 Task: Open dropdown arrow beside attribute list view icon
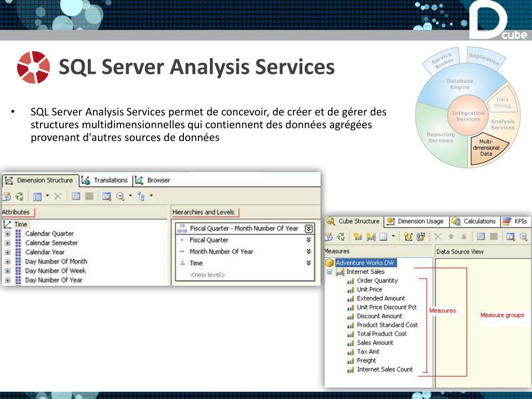click(47, 196)
